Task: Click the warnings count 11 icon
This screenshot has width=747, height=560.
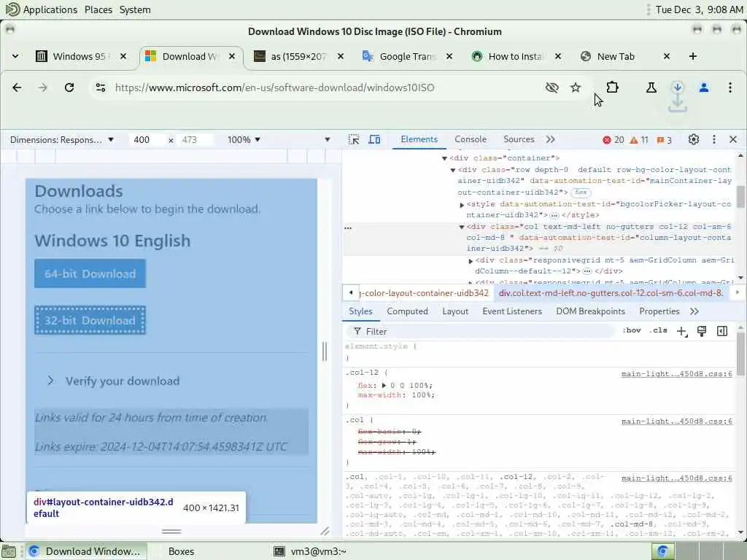Action: pos(639,140)
